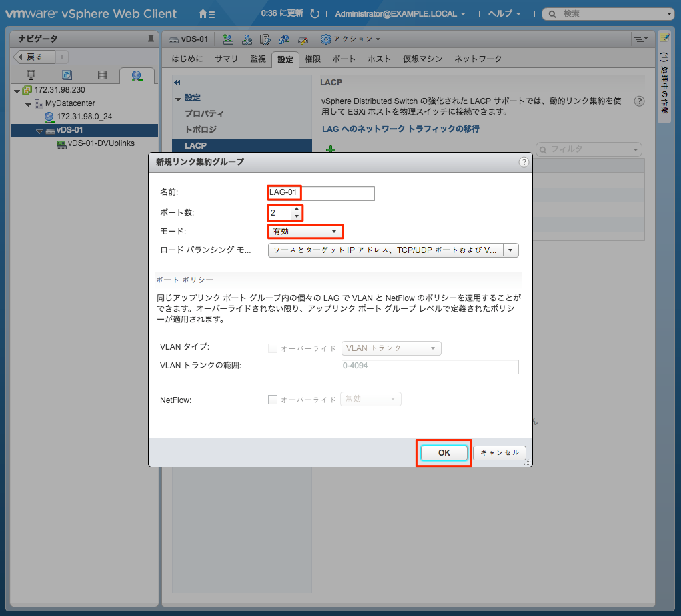Click help icon in dialog title bar
681x616 pixels.
524,162
